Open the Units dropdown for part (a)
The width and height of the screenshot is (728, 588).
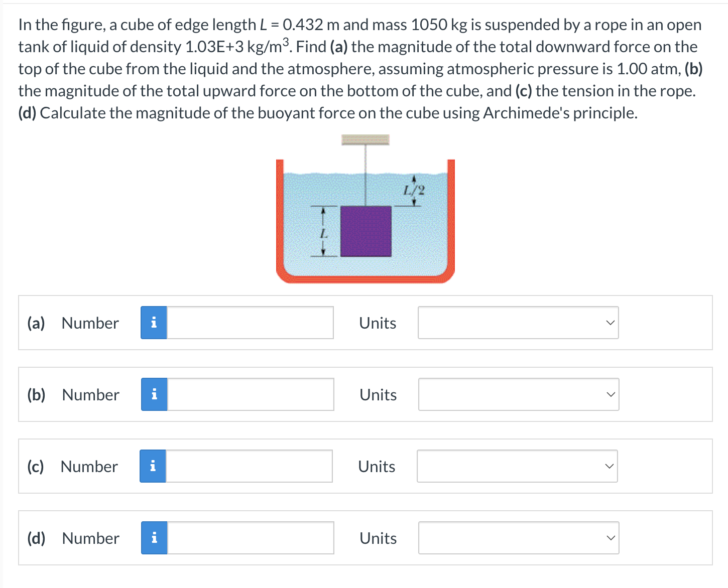[x=518, y=323]
